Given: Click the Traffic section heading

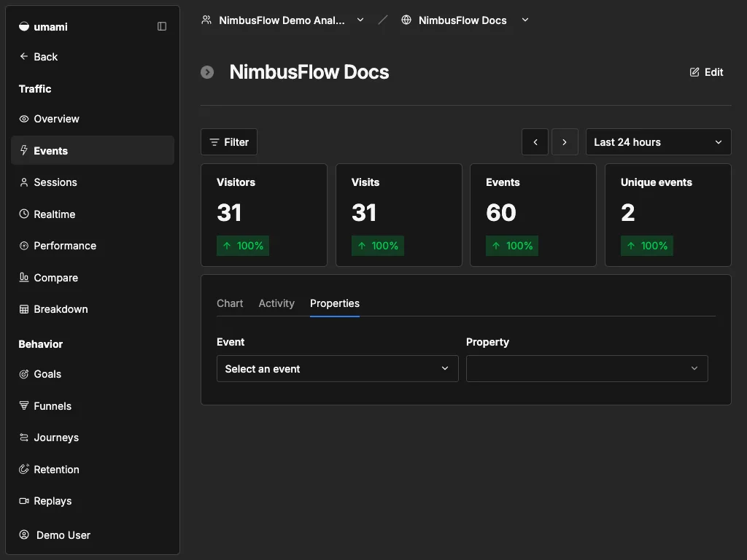Looking at the screenshot, I should point(35,88).
